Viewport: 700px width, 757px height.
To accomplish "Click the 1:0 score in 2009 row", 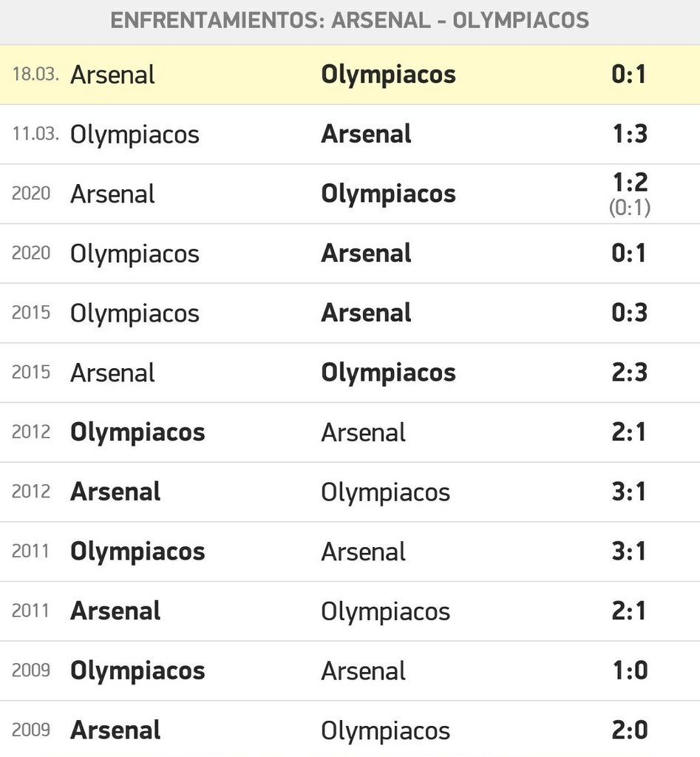I will point(629,671).
